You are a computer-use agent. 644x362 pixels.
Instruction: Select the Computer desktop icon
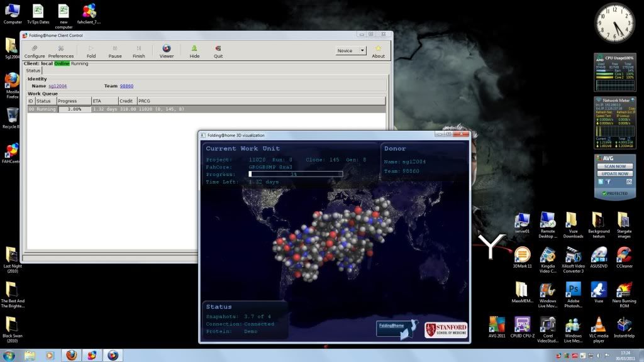point(13,14)
